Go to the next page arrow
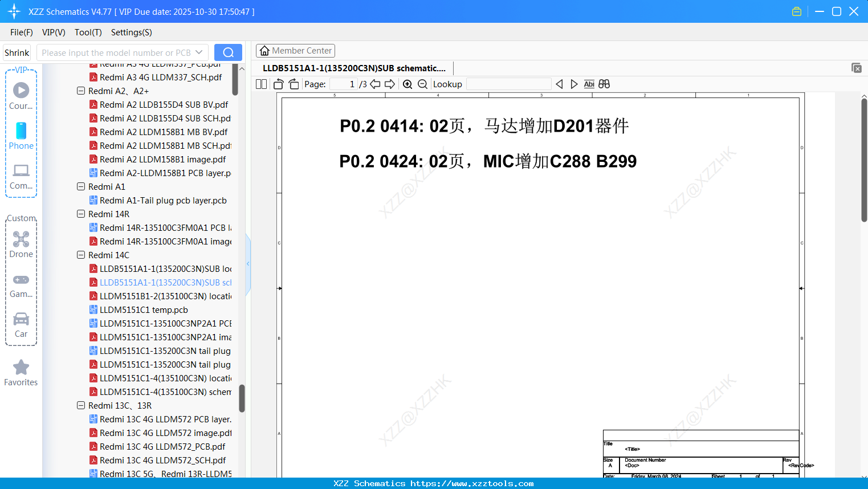This screenshot has width=868, height=489. (389, 84)
